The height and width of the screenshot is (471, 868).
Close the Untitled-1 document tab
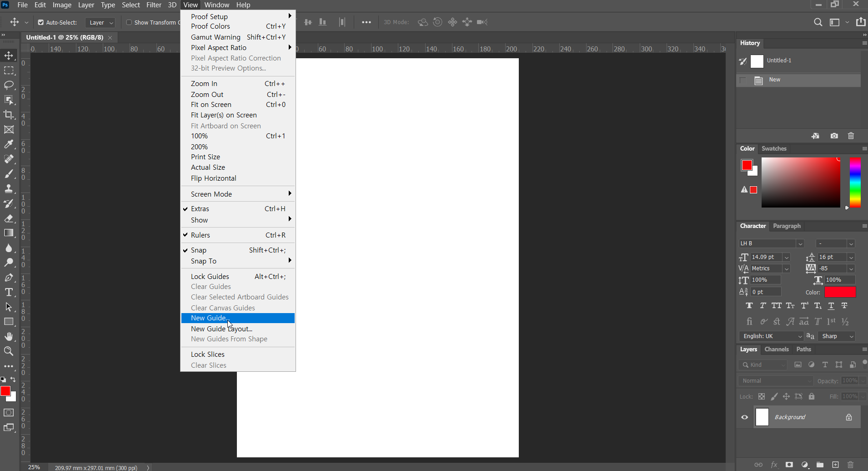(110, 38)
